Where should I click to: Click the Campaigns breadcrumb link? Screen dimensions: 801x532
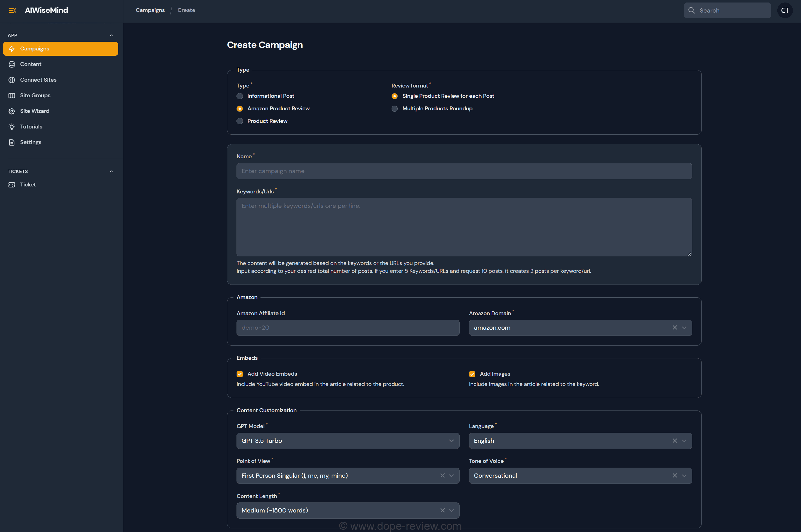point(150,10)
